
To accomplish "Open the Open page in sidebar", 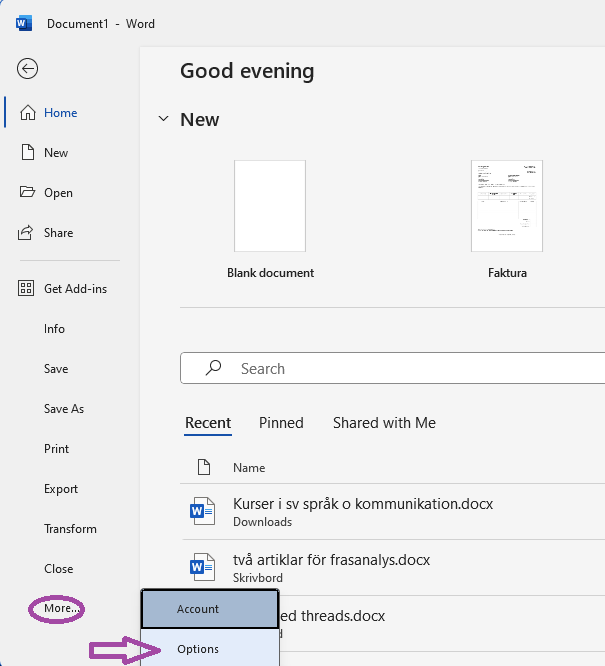I will 58,192.
